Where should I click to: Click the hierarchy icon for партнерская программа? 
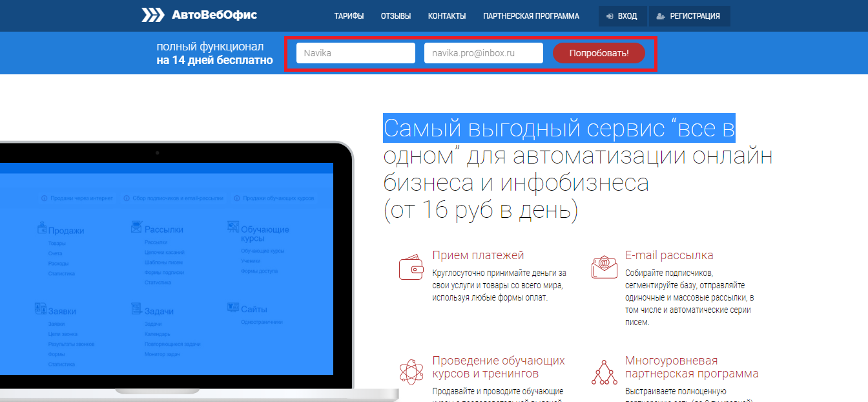pos(604,372)
